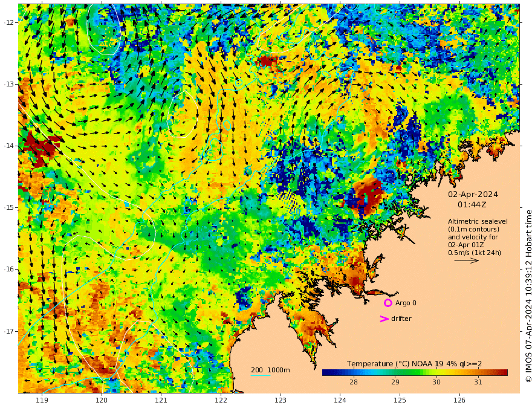Image resolution: width=532 pixels, height=411 pixels.
Task: Click the colour bar tick label 31
Action: (478, 382)
